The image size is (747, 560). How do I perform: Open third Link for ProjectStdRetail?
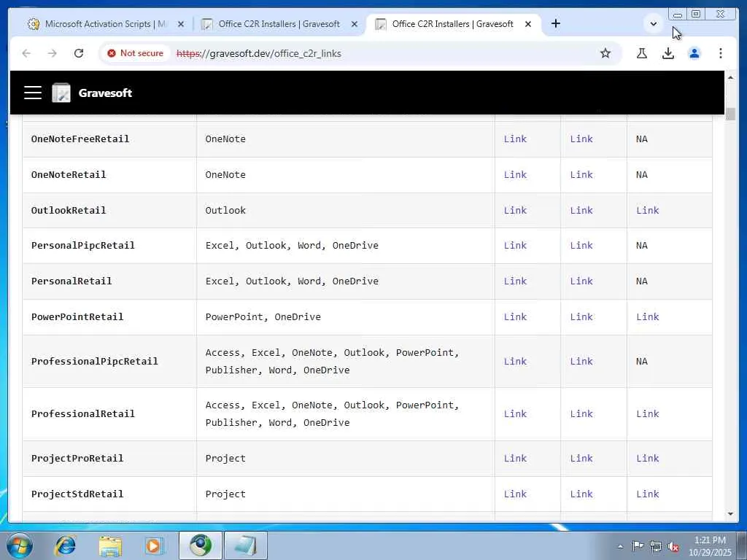[648, 494]
